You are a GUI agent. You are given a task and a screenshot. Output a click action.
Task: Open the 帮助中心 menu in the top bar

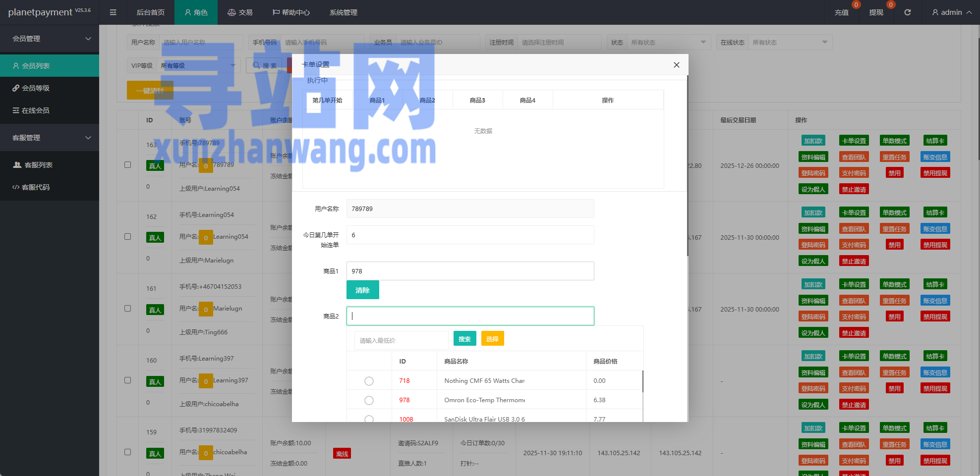pyautogui.click(x=291, y=12)
